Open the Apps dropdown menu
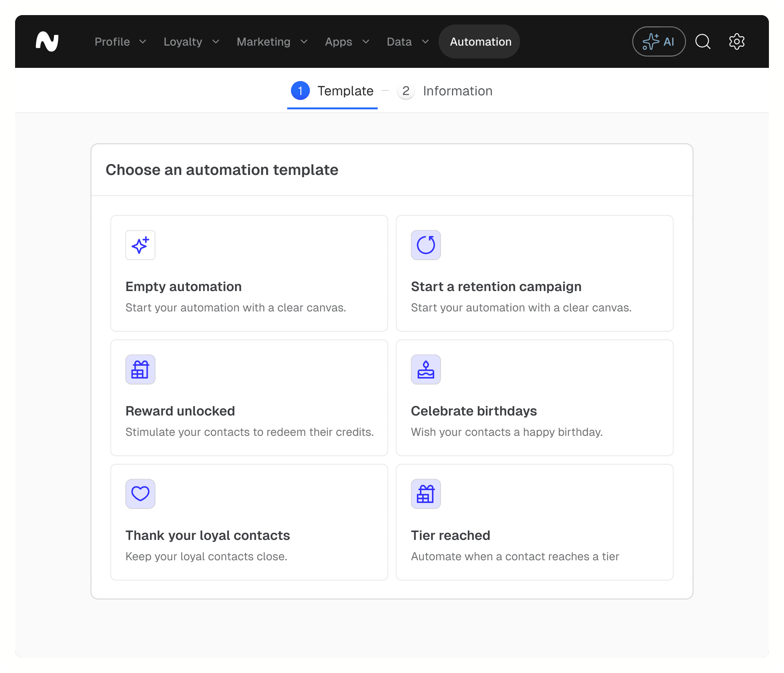784x673 pixels. click(347, 41)
